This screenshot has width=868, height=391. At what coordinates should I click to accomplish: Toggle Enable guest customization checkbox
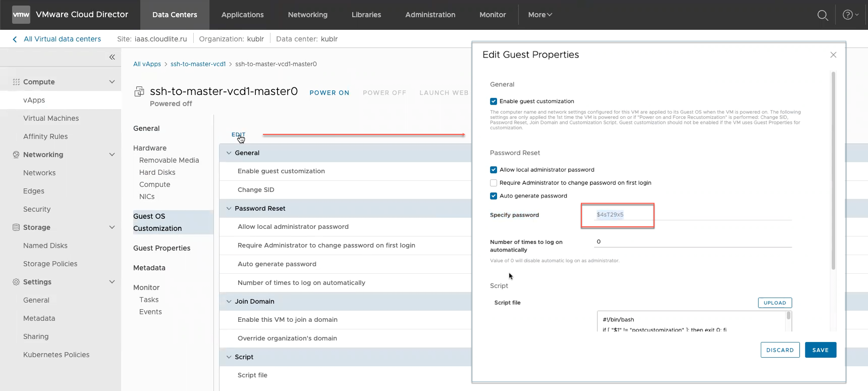point(494,101)
